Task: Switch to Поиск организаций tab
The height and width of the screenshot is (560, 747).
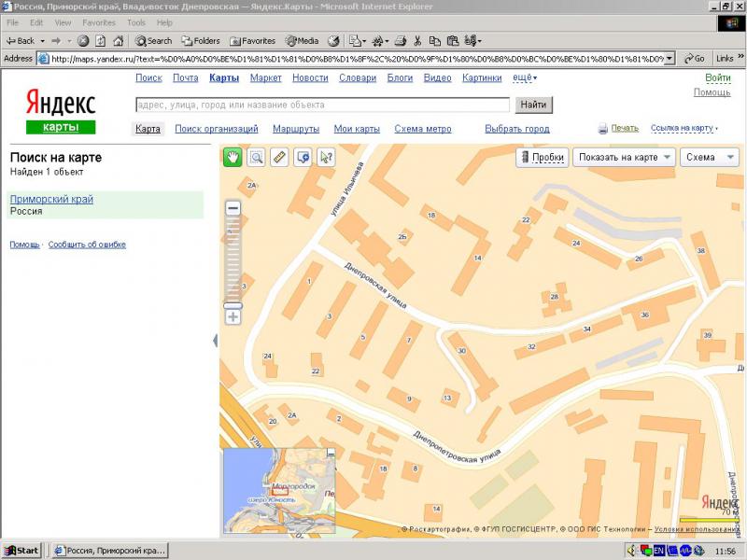Action: click(x=217, y=129)
